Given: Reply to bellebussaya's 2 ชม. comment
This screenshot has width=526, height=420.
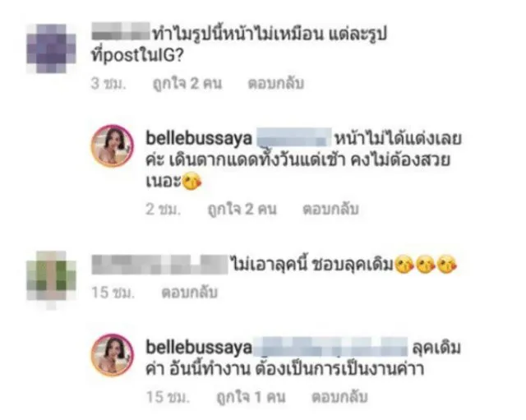Looking at the screenshot, I should coord(330,209).
